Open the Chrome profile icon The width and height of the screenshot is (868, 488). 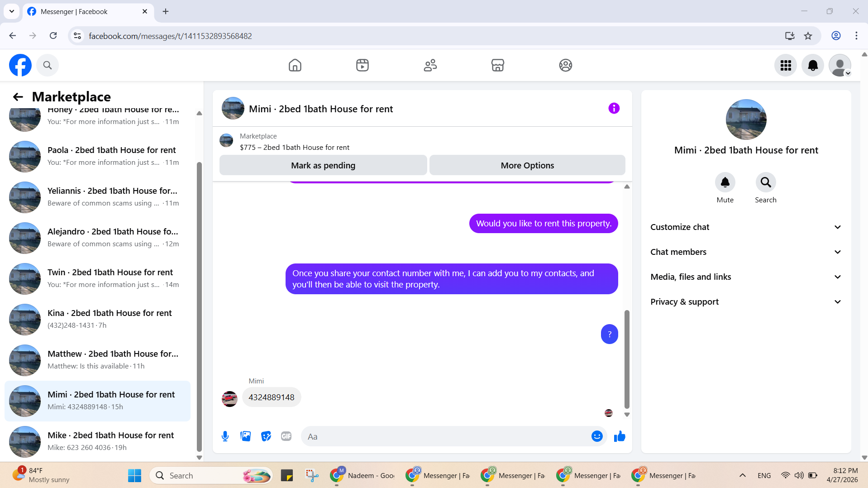(836, 36)
